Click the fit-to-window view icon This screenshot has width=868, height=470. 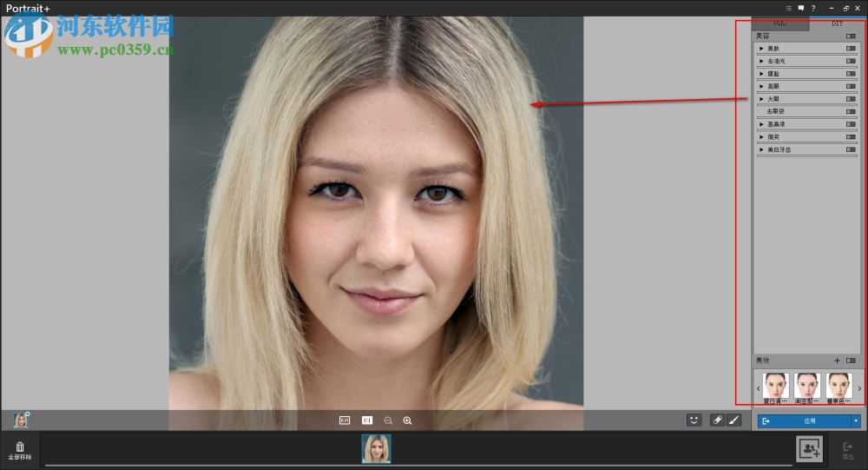tap(345, 420)
